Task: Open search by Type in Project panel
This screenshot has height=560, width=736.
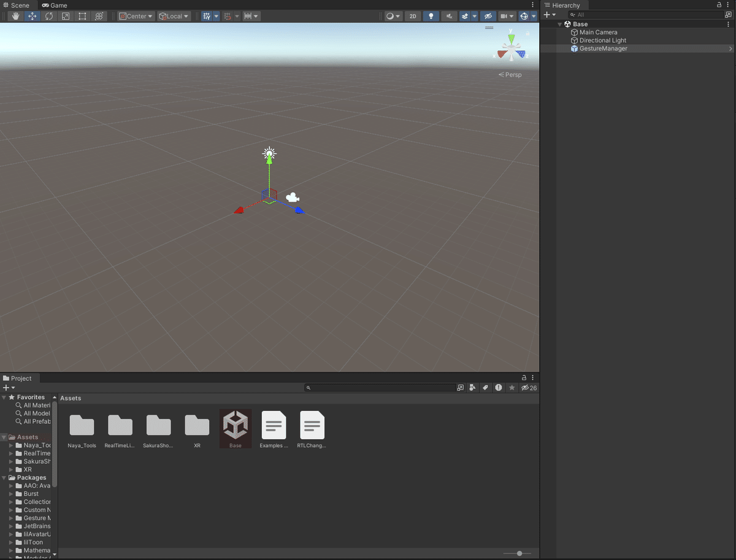Action: (x=472, y=387)
